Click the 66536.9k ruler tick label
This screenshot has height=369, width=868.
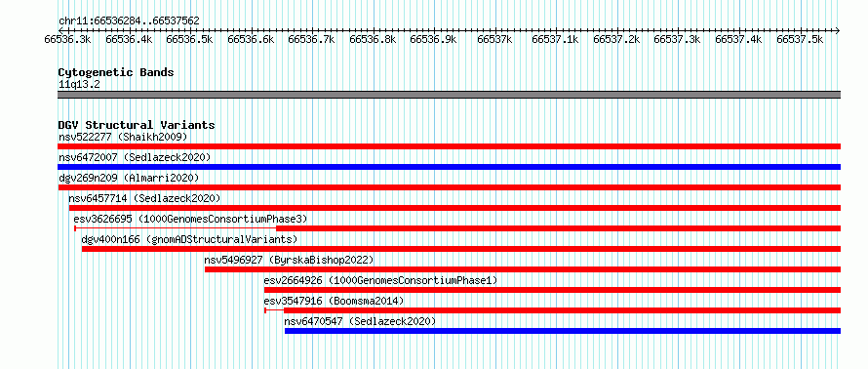point(433,40)
